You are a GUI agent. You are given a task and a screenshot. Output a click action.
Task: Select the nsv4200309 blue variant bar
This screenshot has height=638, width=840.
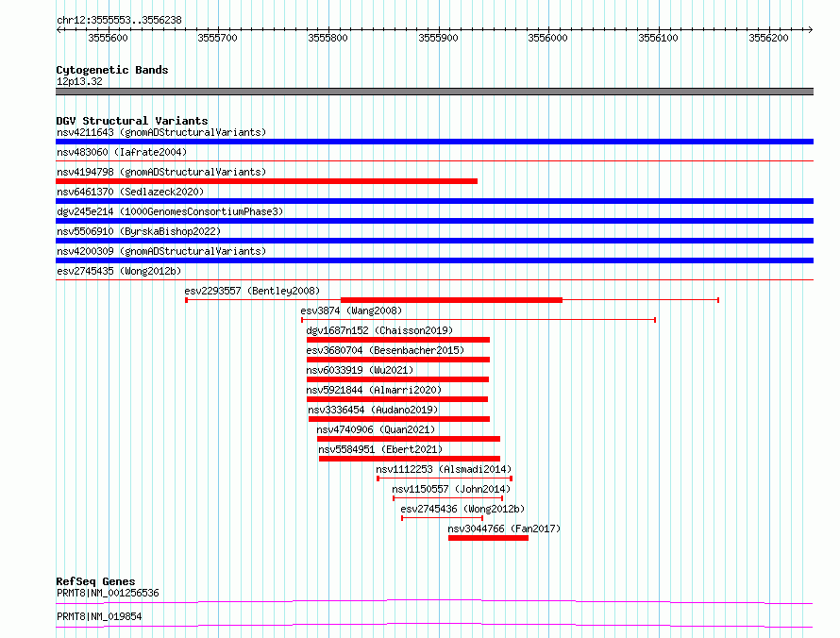coord(434,260)
